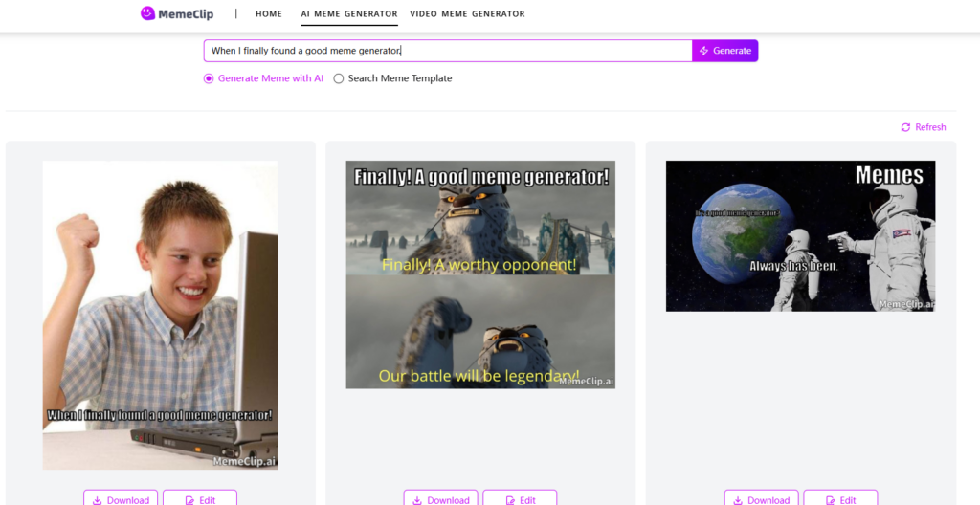Image resolution: width=980 pixels, height=505 pixels.
Task: Download the astronaut meme
Action: click(x=761, y=498)
